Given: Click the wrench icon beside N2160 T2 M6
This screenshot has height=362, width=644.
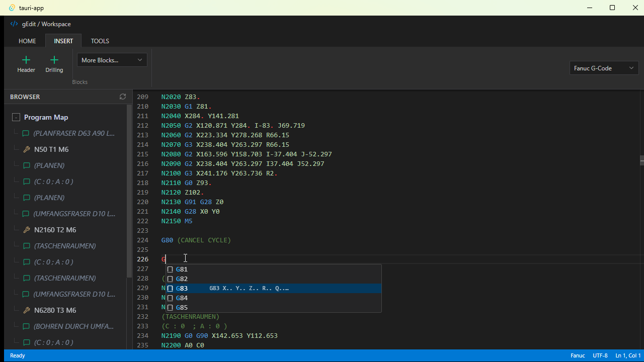Looking at the screenshot, I should pos(27,230).
